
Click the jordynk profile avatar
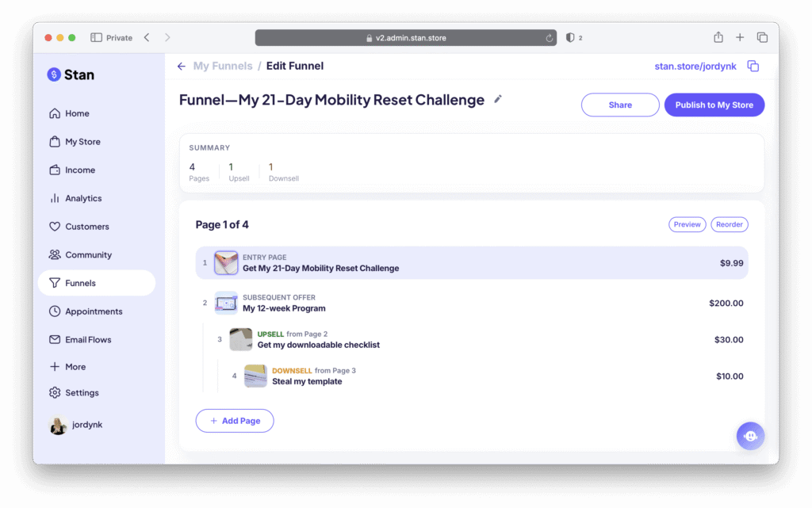coord(58,425)
